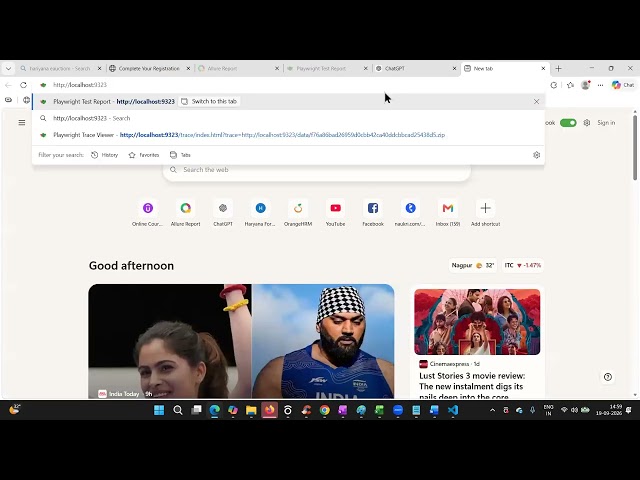Click Switch to this tab button
Screen dimensions: 640x480
tap(209, 102)
